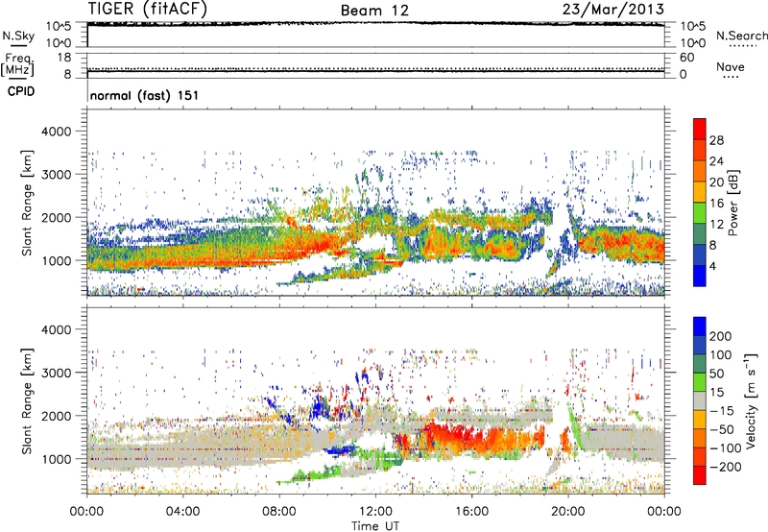This screenshot has width=768, height=532.
Task: Click the Slant Range label of power panel
Action: [27, 203]
